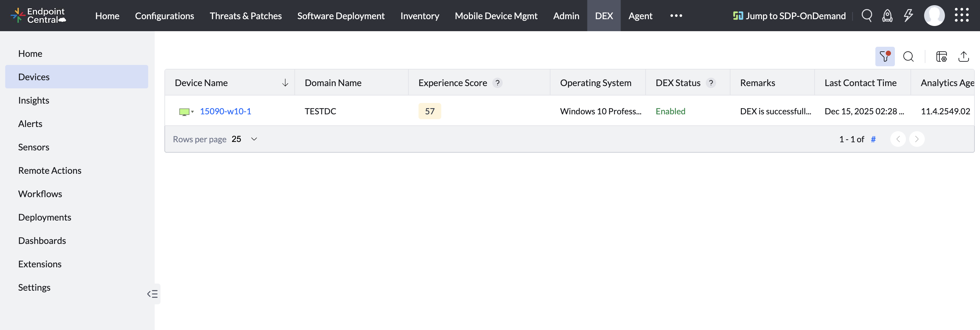Click the total count hash link
Viewport: 980px width, 330px height.
click(x=873, y=139)
